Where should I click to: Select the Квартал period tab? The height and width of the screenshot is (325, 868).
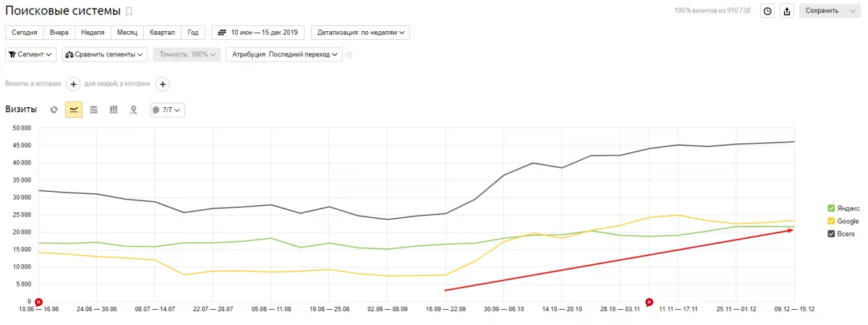(x=163, y=33)
